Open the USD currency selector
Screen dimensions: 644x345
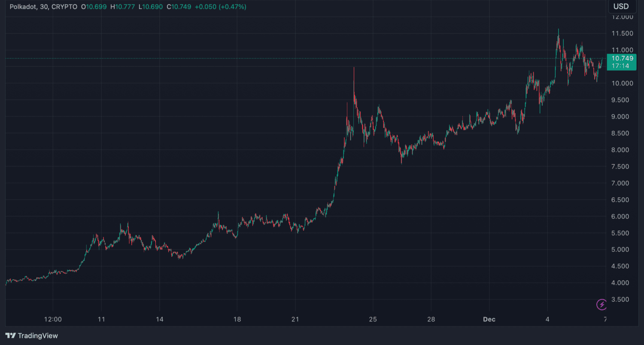coord(621,6)
